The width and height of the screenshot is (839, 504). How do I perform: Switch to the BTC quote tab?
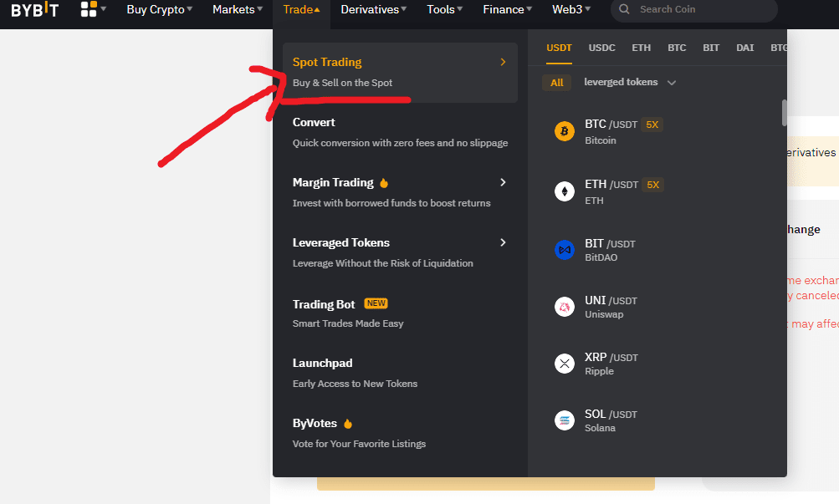(677, 48)
